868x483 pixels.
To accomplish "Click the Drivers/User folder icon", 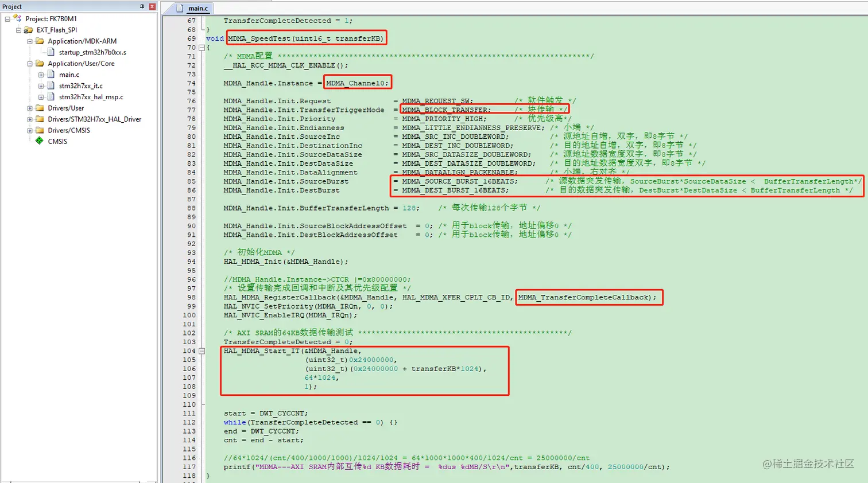I will [40, 108].
